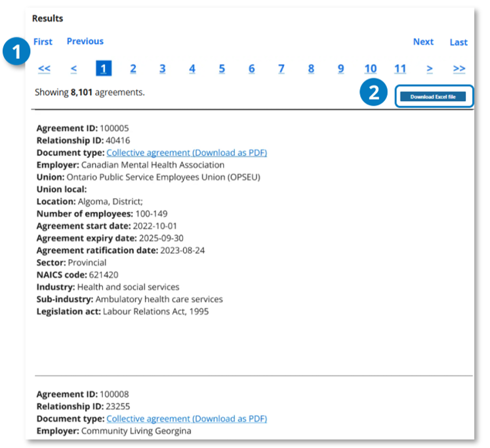Open results page 7
Screen dimensions: 490x448
pos(281,68)
